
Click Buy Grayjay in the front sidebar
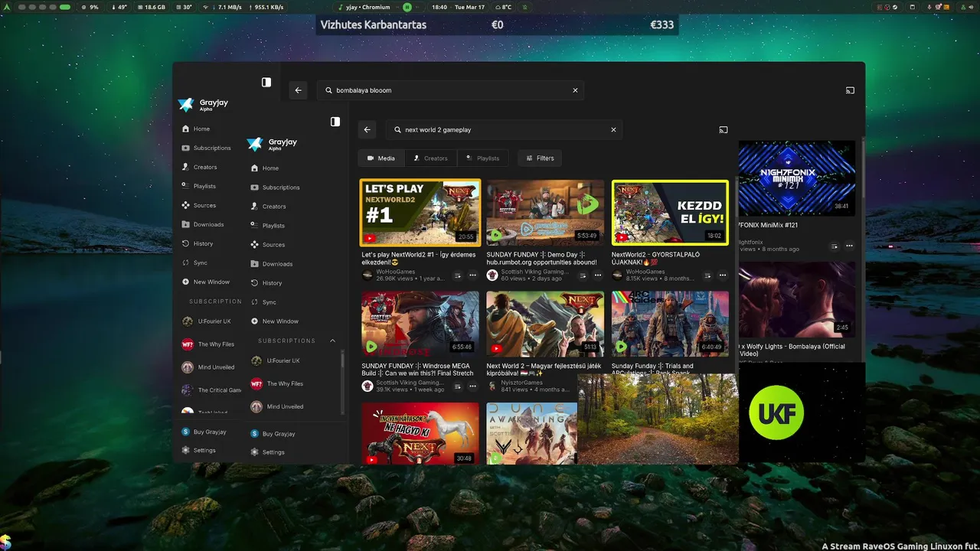tap(279, 434)
